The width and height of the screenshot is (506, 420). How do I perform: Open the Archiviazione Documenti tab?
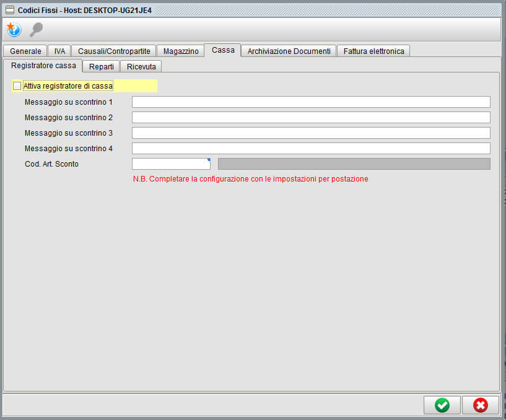(x=289, y=51)
